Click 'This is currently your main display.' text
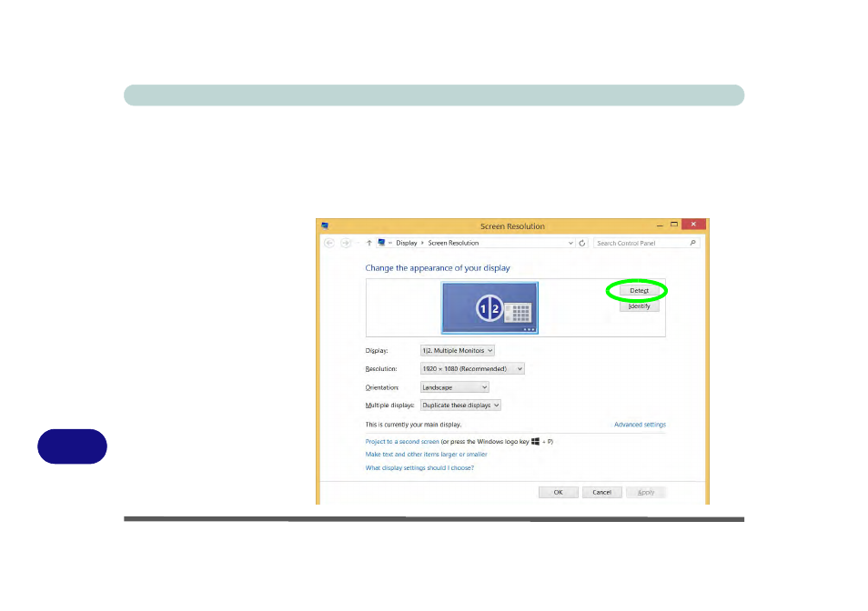Screen dimensions: 868x611 click(413, 425)
